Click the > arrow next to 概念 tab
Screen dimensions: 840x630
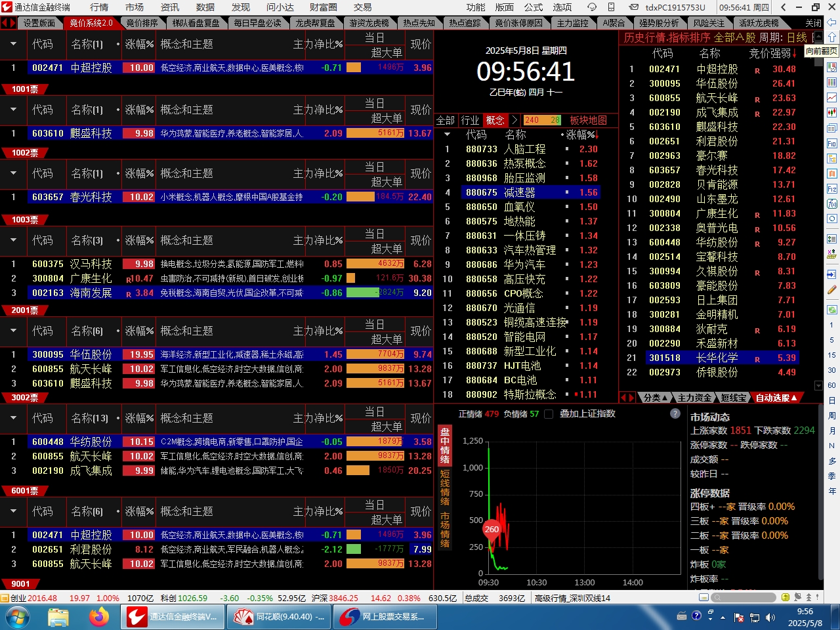click(x=515, y=120)
